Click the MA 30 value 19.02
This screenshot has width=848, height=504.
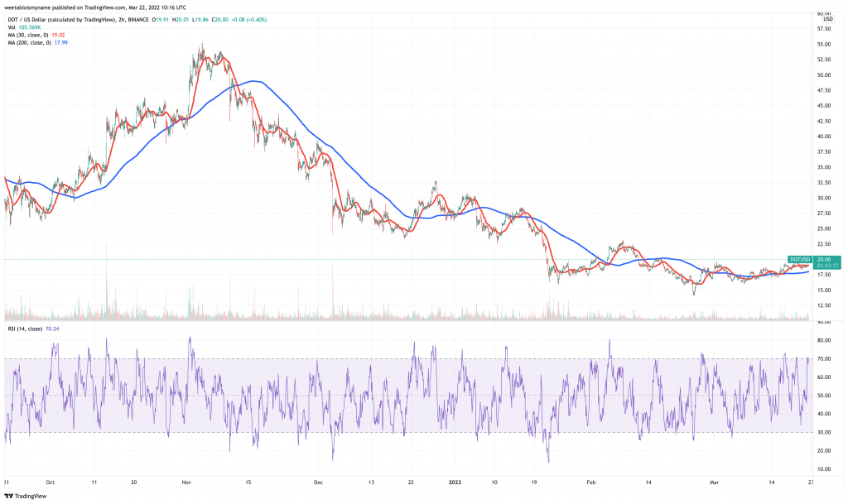pos(59,35)
